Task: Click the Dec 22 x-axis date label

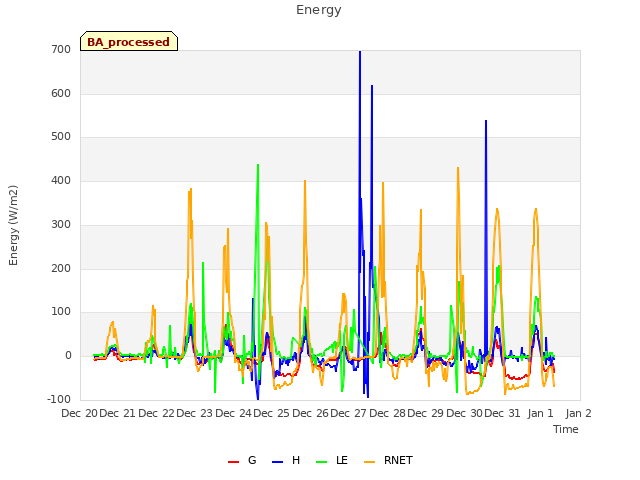Action: point(156,413)
